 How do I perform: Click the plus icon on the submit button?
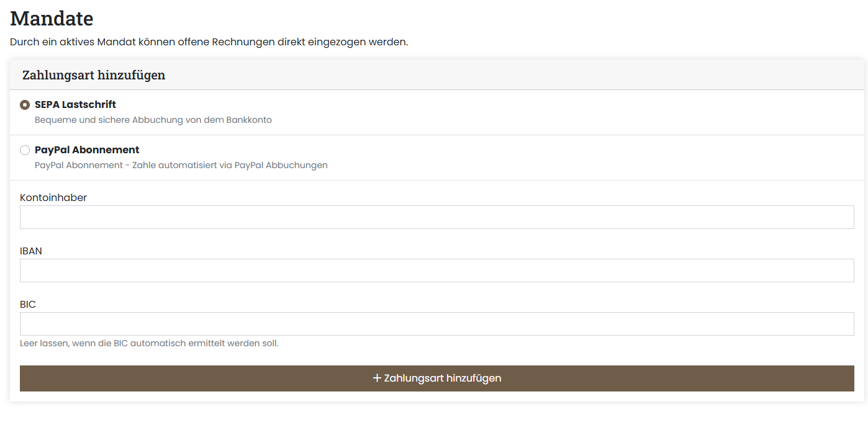coord(376,377)
